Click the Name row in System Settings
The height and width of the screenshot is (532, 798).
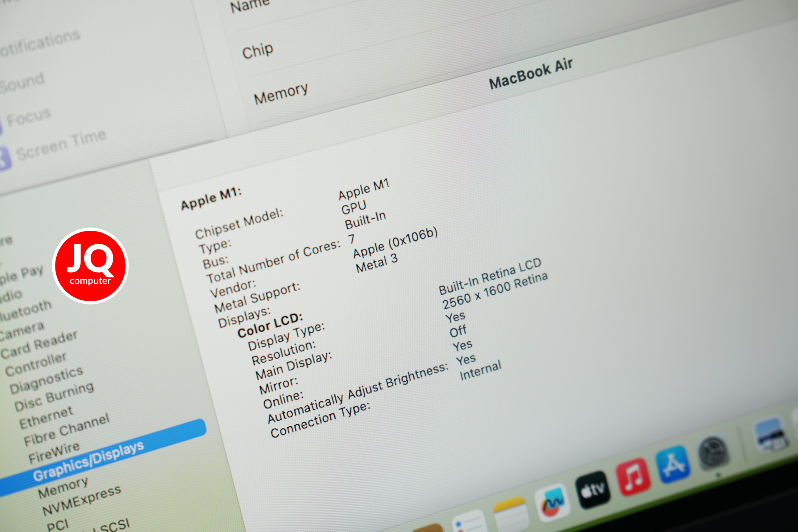pos(251,5)
